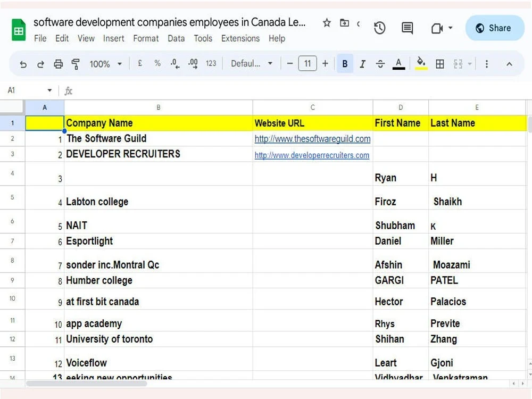
Task: Open thesoftwareguild.com link
Action: click(312, 139)
